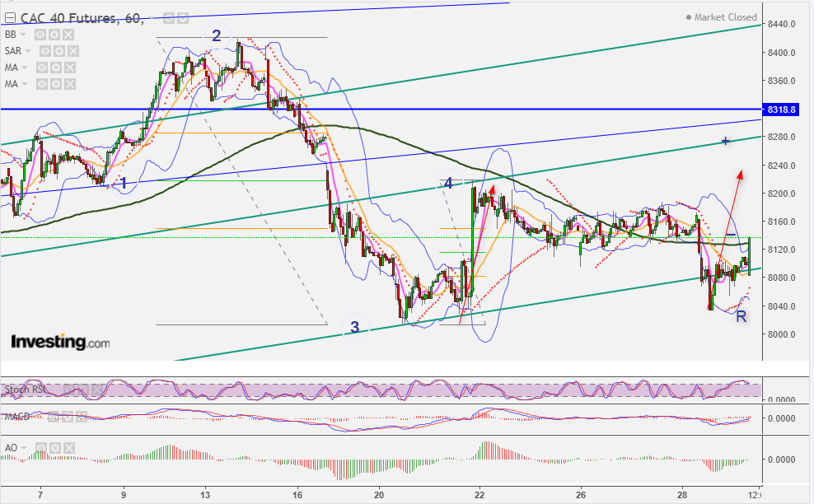814x504 pixels.
Task: Remove the AO indicator with X icon
Action: [x=69, y=448]
